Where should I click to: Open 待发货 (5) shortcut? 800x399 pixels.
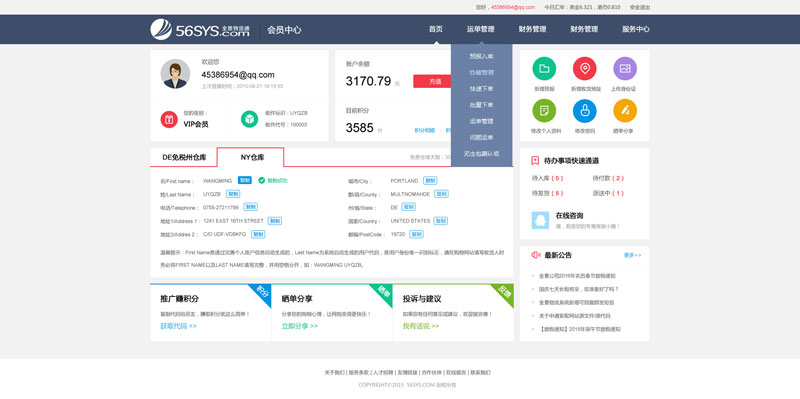point(547,193)
